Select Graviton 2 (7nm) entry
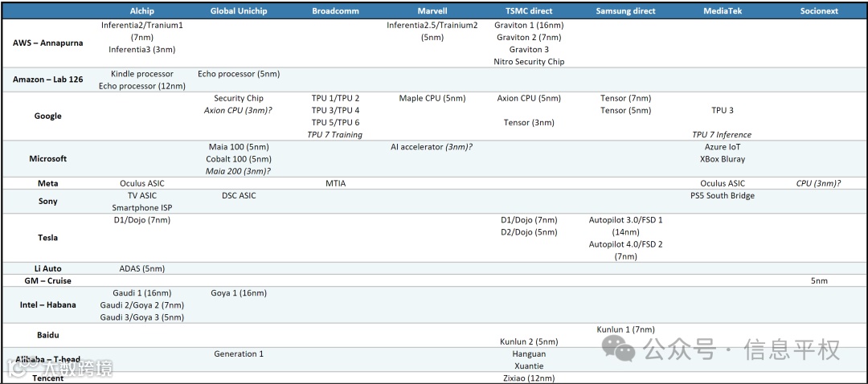Screen dimensions: 868x384 [x=529, y=37]
